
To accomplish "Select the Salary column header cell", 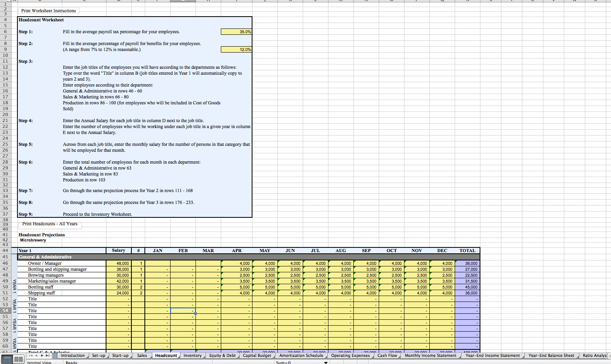I will 119,251.
